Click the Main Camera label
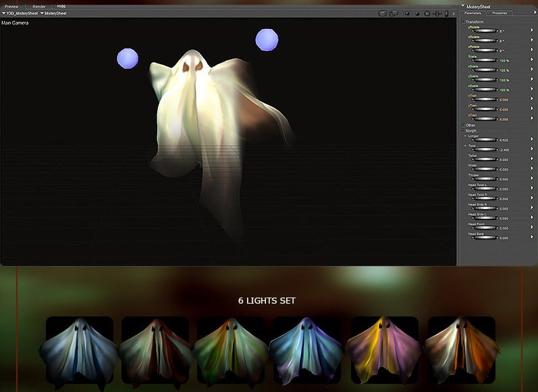The width and height of the screenshot is (538, 392). [x=15, y=23]
